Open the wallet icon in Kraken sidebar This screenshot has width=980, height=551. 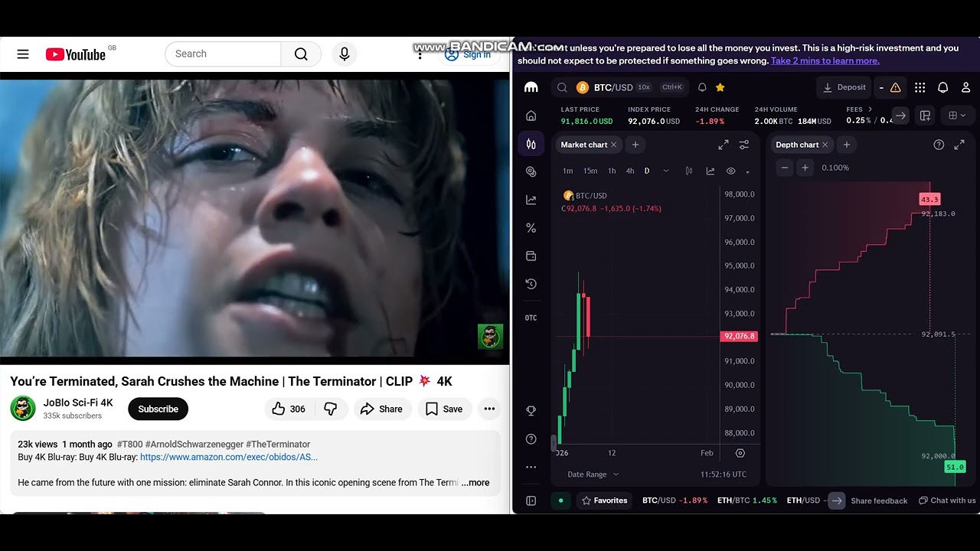531,256
